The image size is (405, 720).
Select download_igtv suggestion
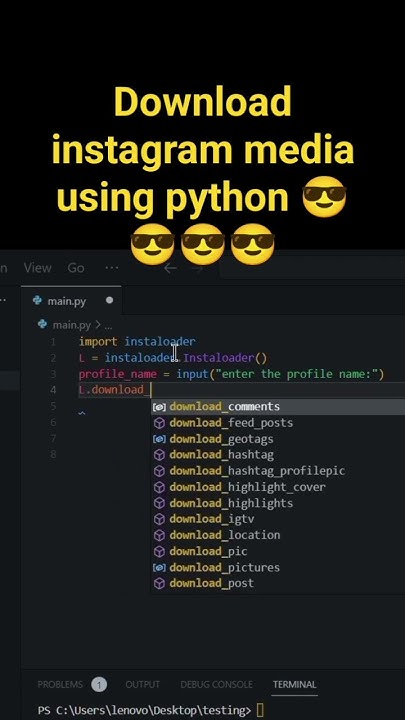pyautogui.click(x=278, y=519)
